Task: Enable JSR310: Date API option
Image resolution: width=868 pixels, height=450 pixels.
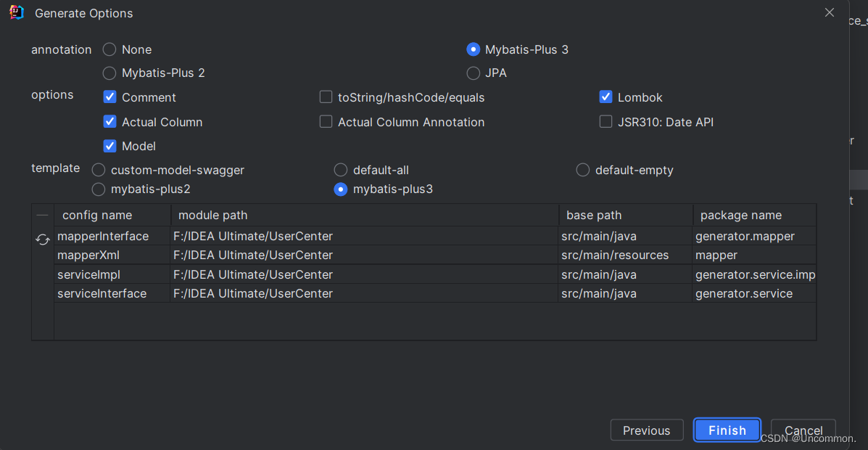Action: click(x=606, y=122)
